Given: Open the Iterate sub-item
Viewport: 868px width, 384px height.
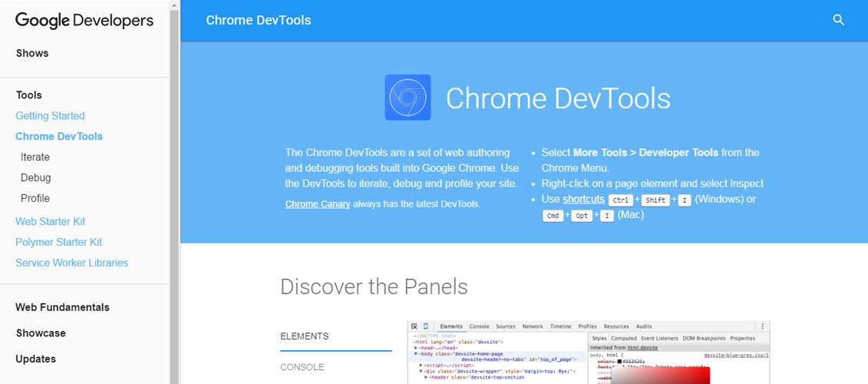Looking at the screenshot, I should (x=35, y=157).
